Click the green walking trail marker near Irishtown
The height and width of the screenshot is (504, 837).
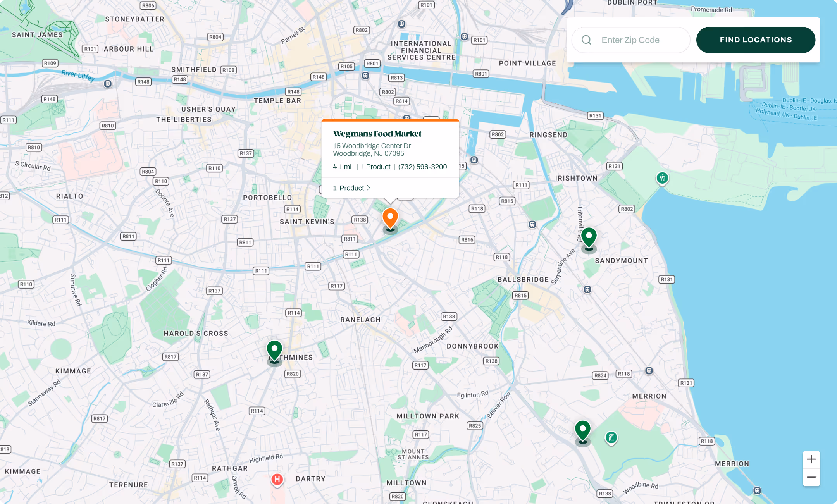662,178
